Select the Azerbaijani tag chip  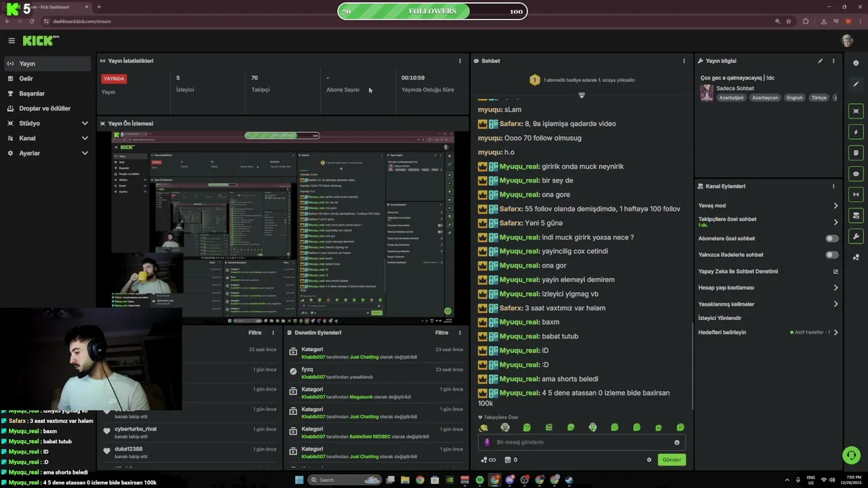click(x=731, y=98)
